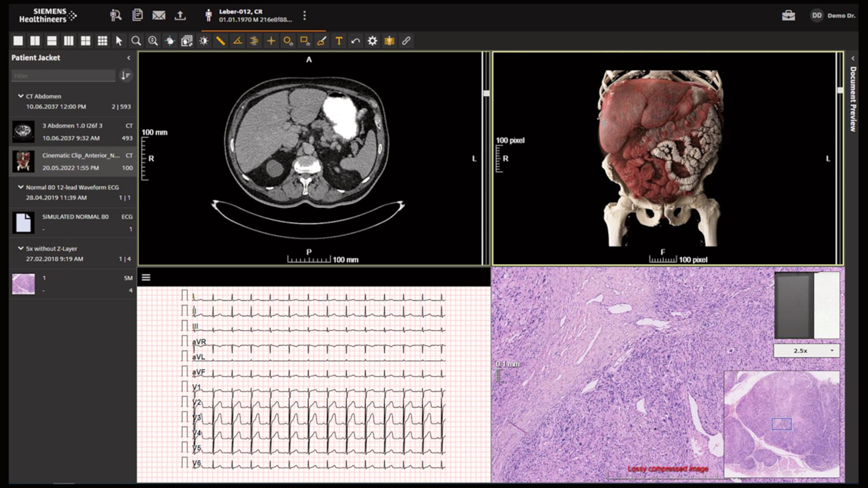Click the email/send icon in top bar
Image resolution: width=868 pixels, height=488 pixels.
point(159,15)
